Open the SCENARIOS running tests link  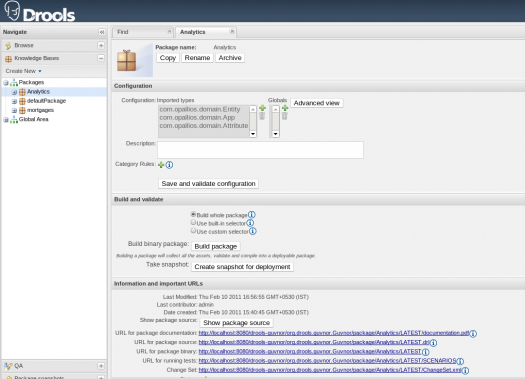tap(327, 361)
